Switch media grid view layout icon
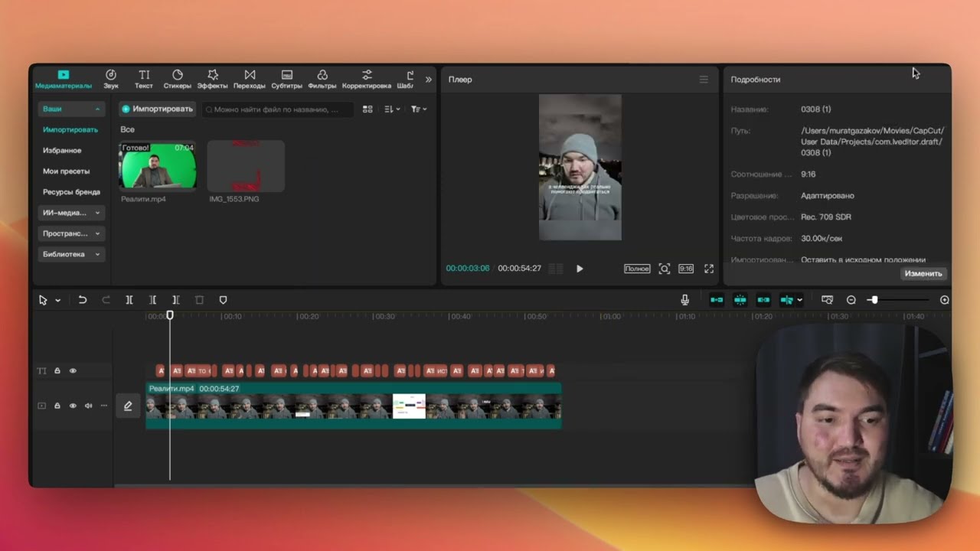Viewport: 980px width, 551px height. tap(367, 109)
